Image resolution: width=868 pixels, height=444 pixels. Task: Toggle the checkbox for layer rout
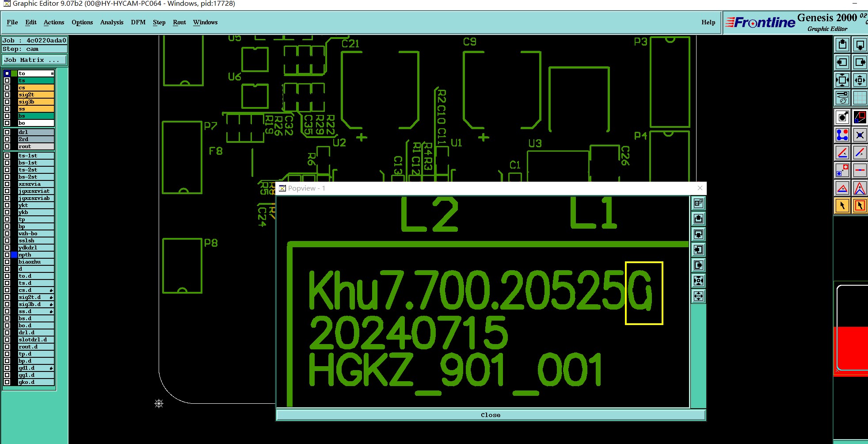pyautogui.click(x=7, y=146)
